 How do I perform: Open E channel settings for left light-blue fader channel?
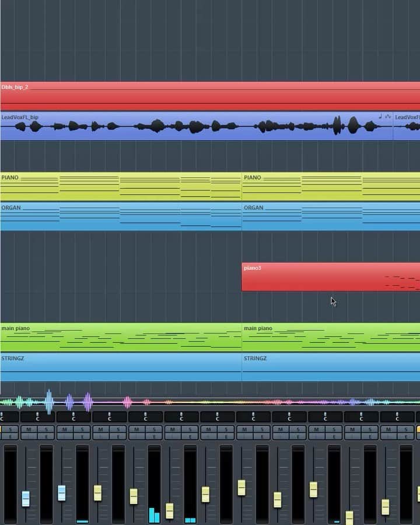pyautogui.click(x=46, y=436)
